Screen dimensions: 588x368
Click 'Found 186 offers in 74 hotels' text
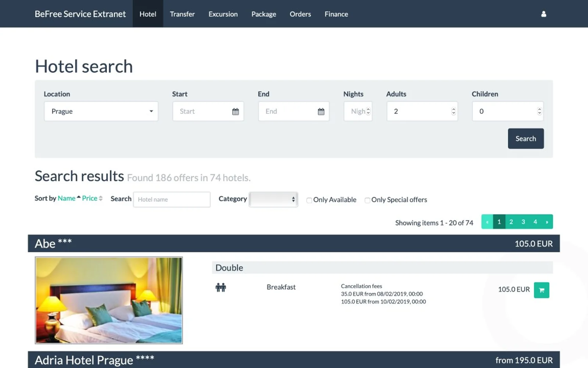[189, 178]
